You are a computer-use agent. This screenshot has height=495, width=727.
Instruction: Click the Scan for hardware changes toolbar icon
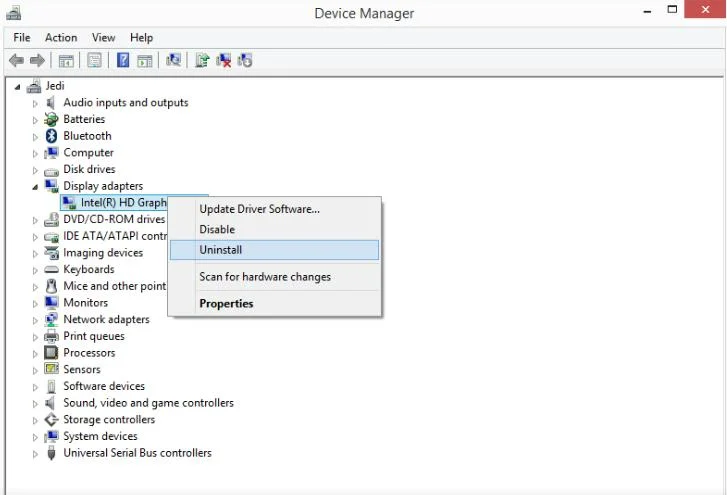coord(173,60)
